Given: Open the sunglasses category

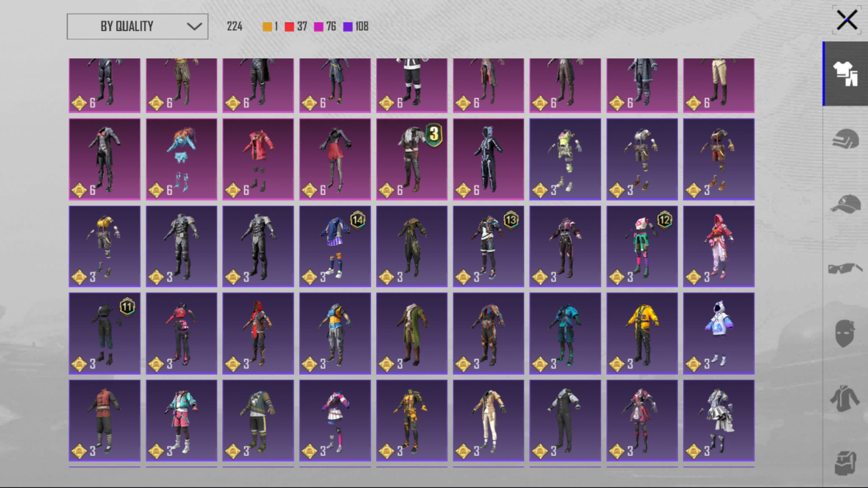Looking at the screenshot, I should coord(845,268).
